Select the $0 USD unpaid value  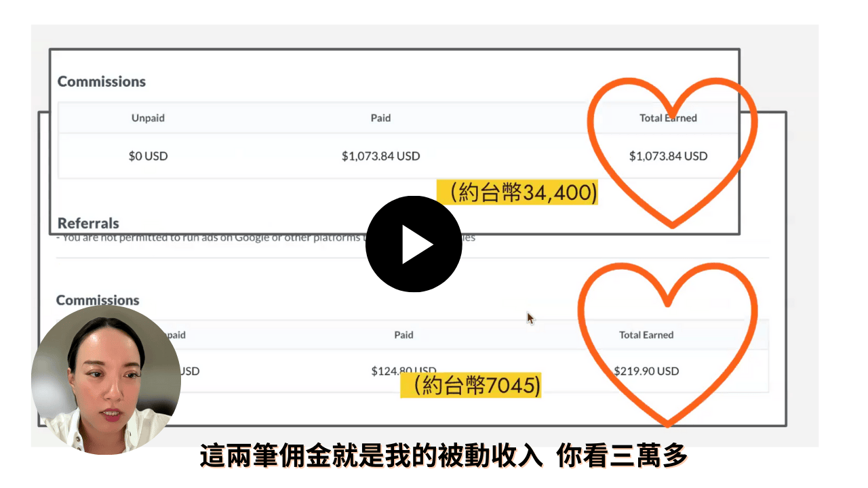pyautogui.click(x=148, y=156)
